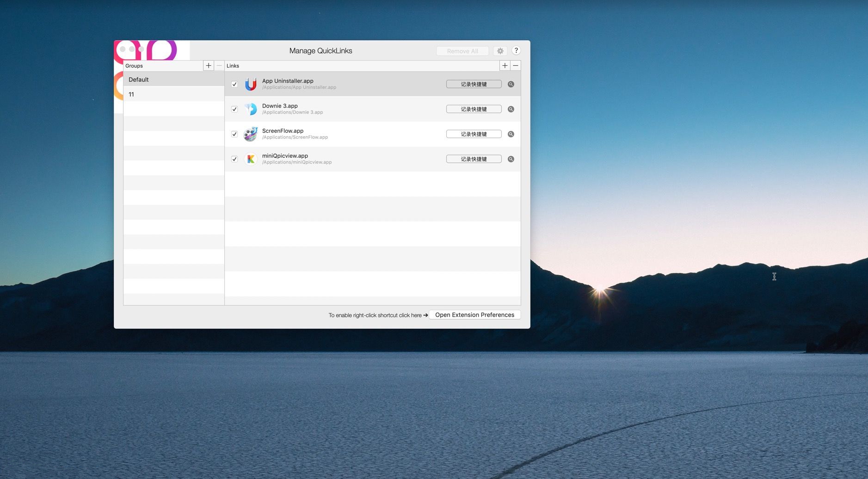This screenshot has height=479, width=868.
Task: Click the App Uninstaller magnet icon
Action: click(251, 84)
